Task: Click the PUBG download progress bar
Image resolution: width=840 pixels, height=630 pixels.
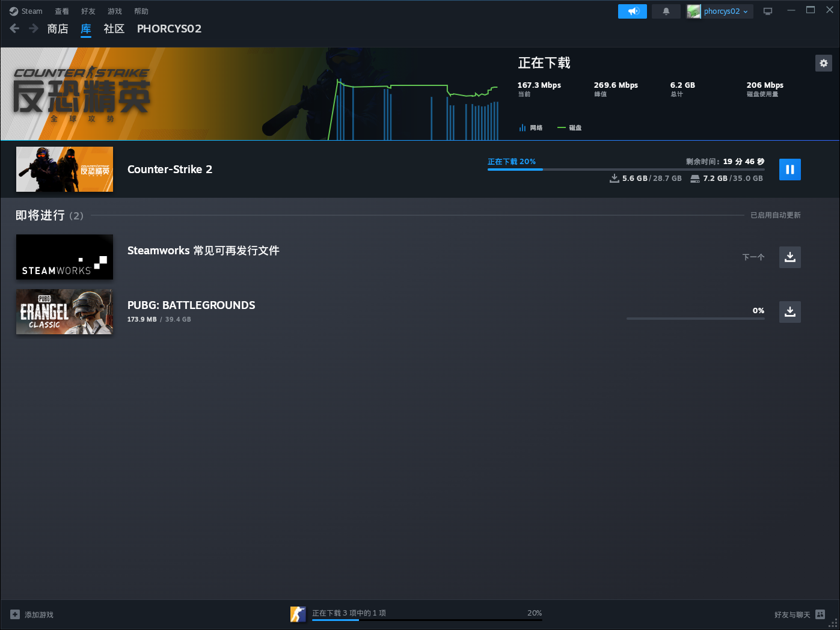Action: click(x=696, y=319)
